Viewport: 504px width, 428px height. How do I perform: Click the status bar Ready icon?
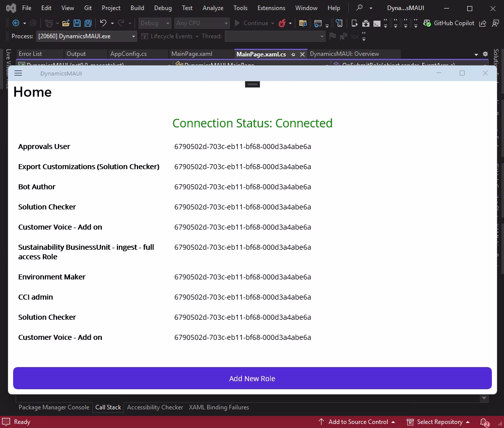[6, 421]
